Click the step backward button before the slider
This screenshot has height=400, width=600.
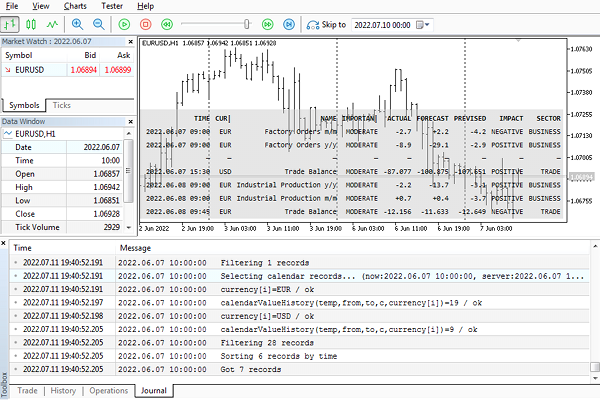169,24
